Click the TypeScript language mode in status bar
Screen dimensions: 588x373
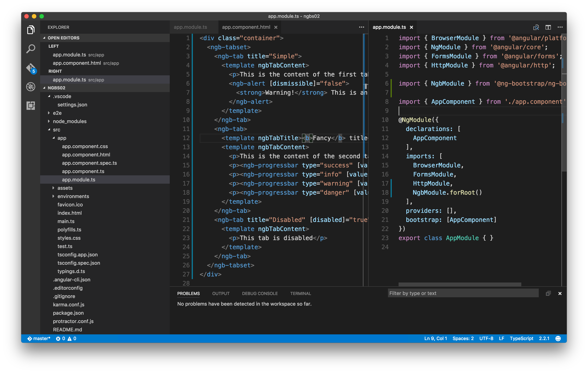521,338
